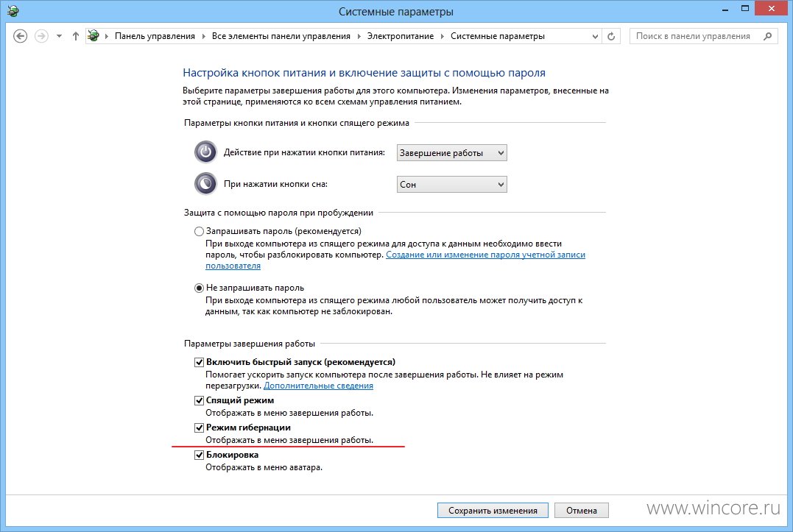The image size is (793, 532).
Task: Go up one level with Up arrow
Action: (75, 36)
